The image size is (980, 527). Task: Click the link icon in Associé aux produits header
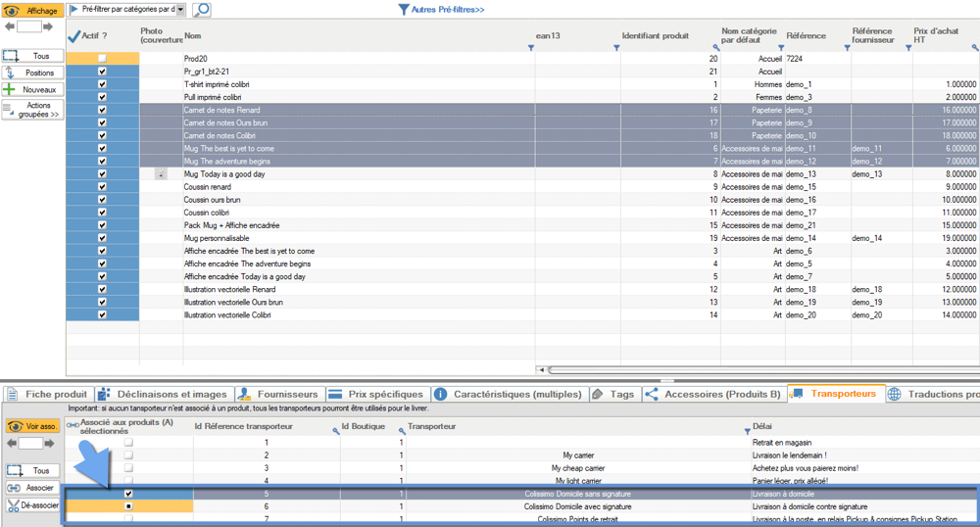coord(73,425)
